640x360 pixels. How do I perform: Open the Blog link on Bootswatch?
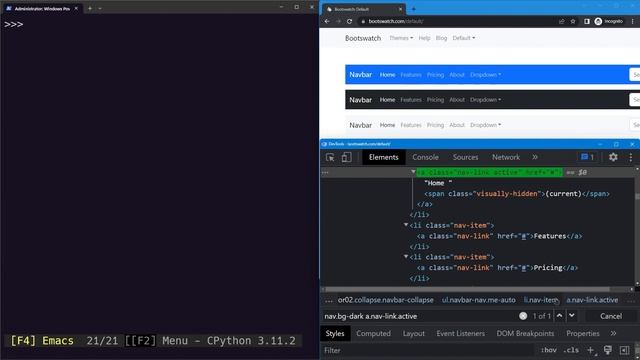tap(441, 38)
